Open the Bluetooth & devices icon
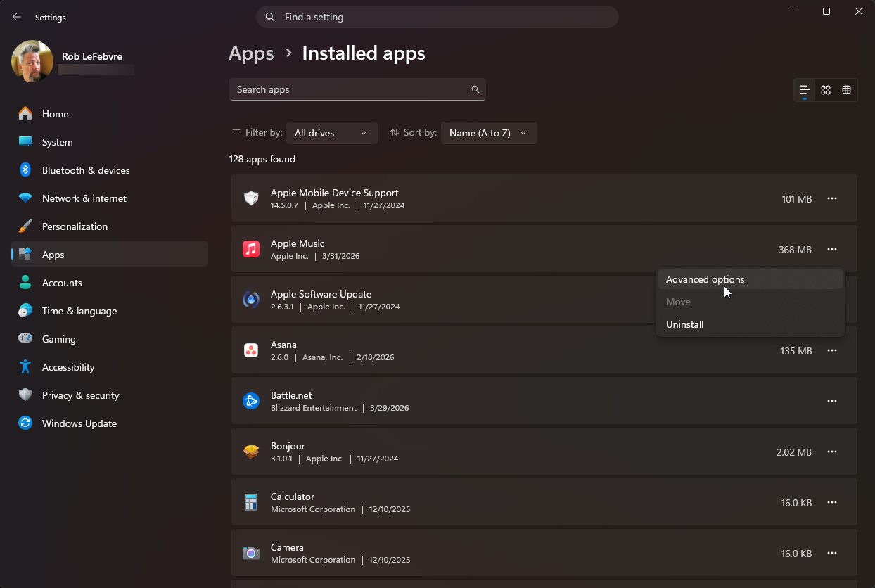 point(25,170)
